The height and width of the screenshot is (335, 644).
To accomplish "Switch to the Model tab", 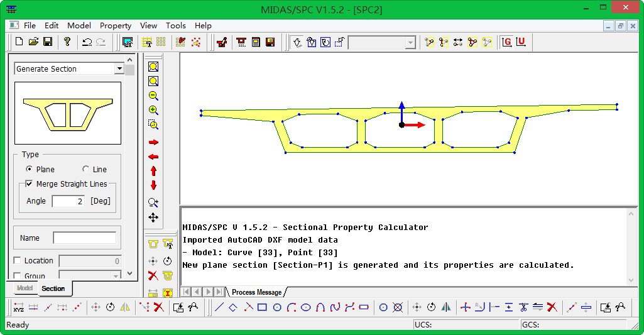I will 25,288.
